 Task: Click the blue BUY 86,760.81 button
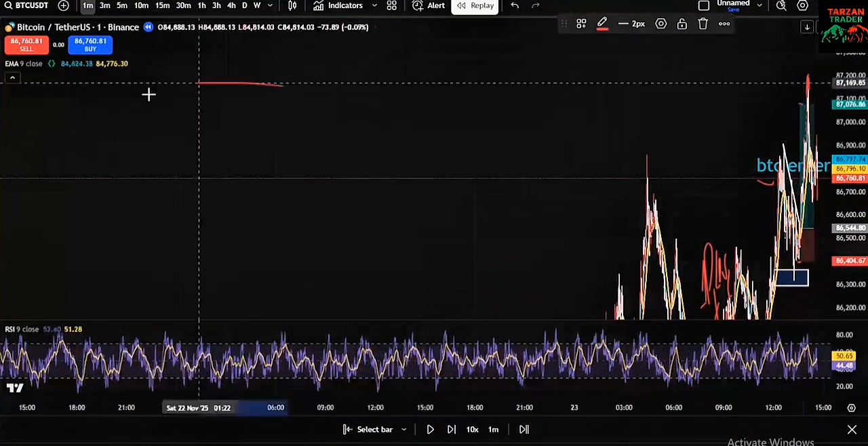point(90,45)
